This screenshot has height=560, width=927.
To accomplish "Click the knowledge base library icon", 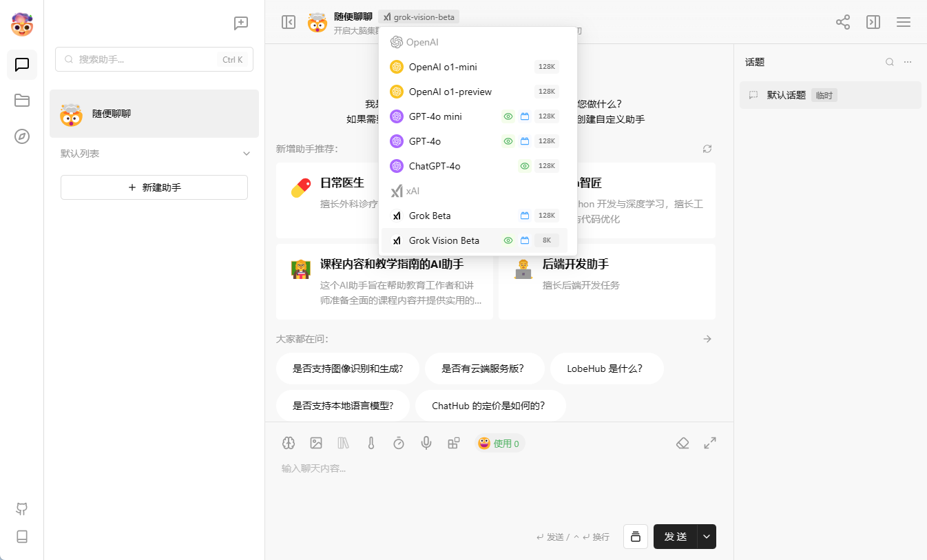I will [344, 443].
